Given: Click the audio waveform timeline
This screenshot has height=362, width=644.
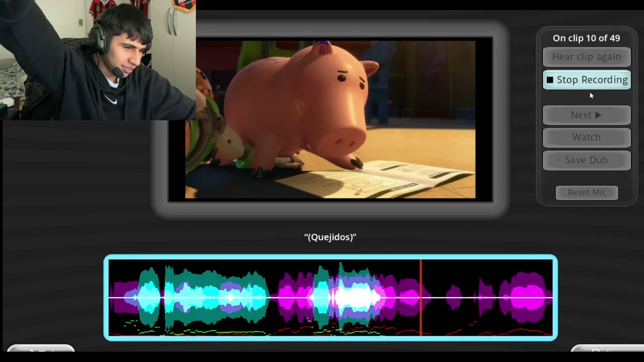Looking at the screenshot, I should 331,298.
